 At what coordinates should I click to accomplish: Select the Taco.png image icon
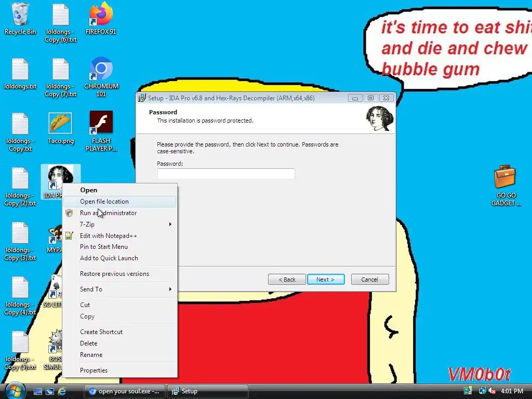(x=61, y=128)
